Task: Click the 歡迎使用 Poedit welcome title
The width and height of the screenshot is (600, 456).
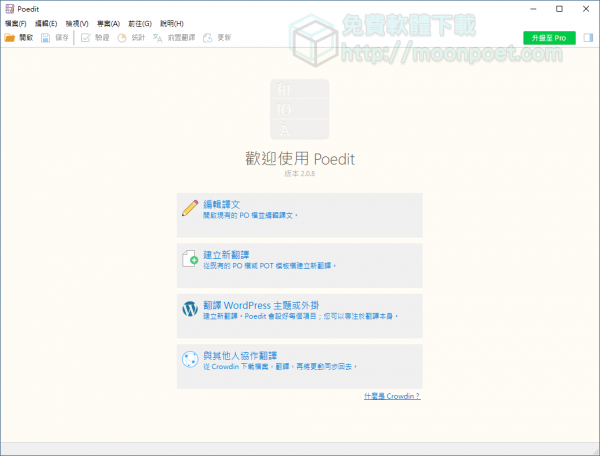Action: coord(300,159)
